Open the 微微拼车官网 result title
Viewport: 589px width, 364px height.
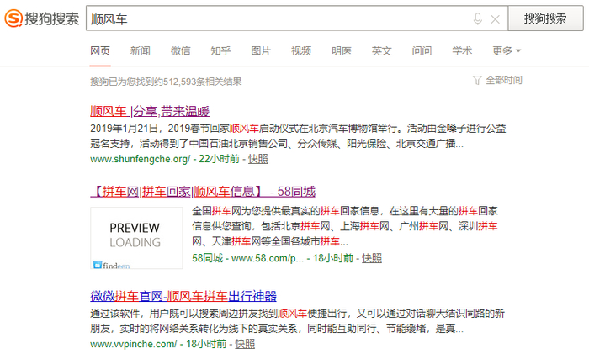tap(183, 296)
